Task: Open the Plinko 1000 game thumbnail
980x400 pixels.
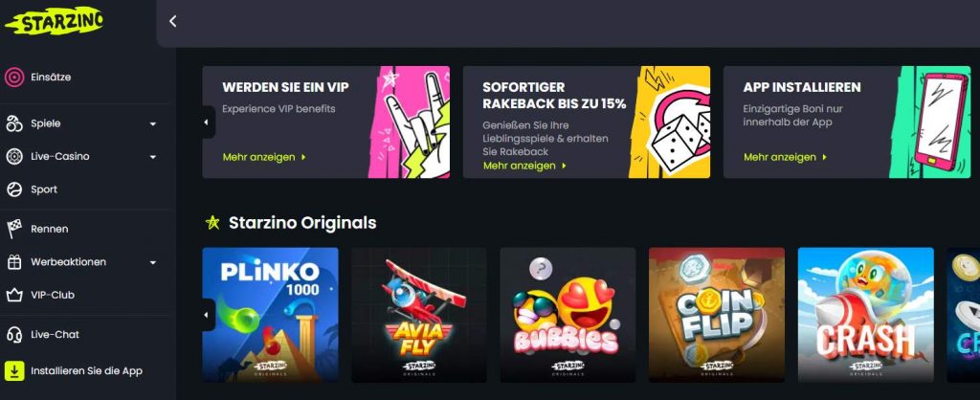Action: pos(271,315)
